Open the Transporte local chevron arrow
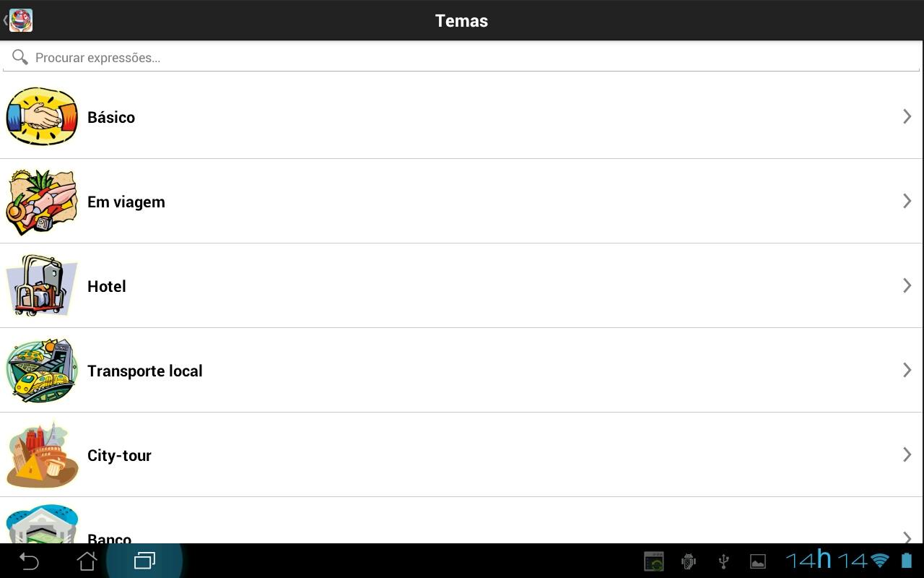The image size is (924, 578). [907, 370]
